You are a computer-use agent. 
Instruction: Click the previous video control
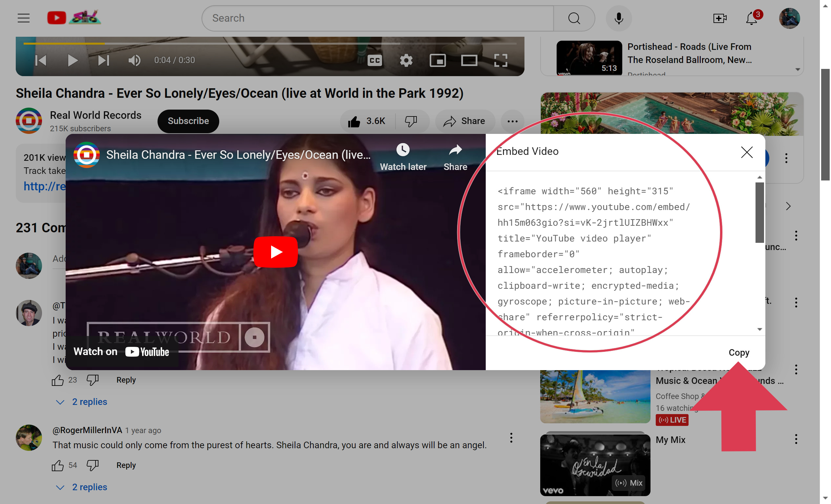click(41, 60)
